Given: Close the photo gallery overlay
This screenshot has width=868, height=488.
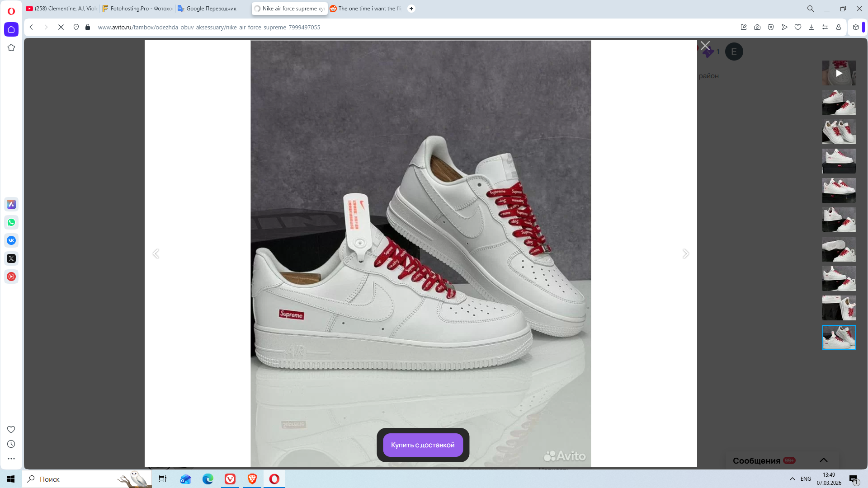Looking at the screenshot, I should 705,46.
